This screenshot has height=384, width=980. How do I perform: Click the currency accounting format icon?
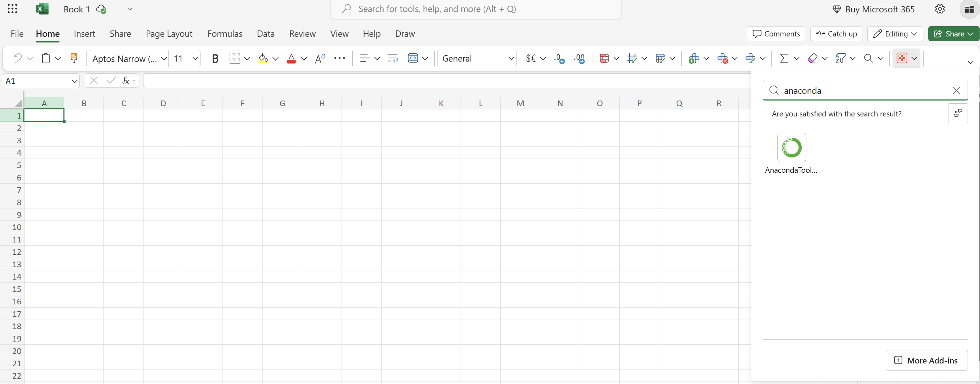tap(531, 58)
